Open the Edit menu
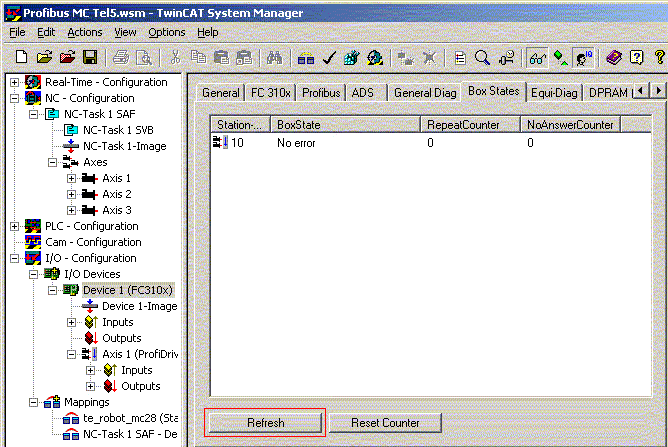 pyautogui.click(x=46, y=32)
